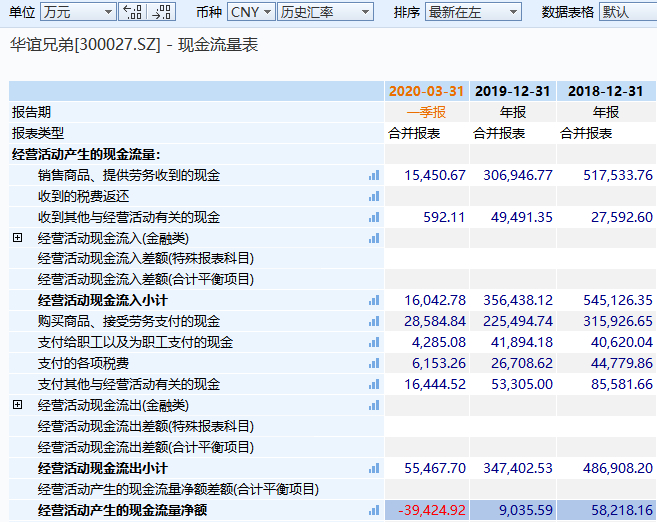The height and width of the screenshot is (522, 657).
Task: Expand 经营活动现金流入(金融类) row
Action: tap(17, 238)
